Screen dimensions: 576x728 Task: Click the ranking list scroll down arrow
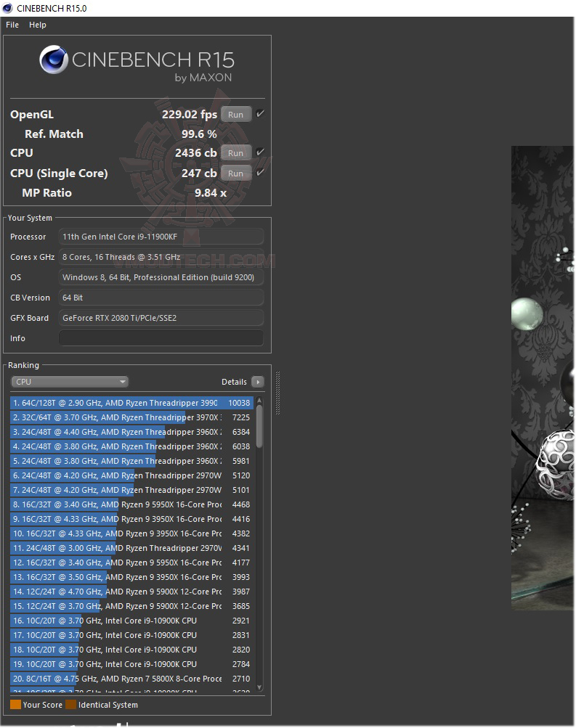pyautogui.click(x=259, y=687)
